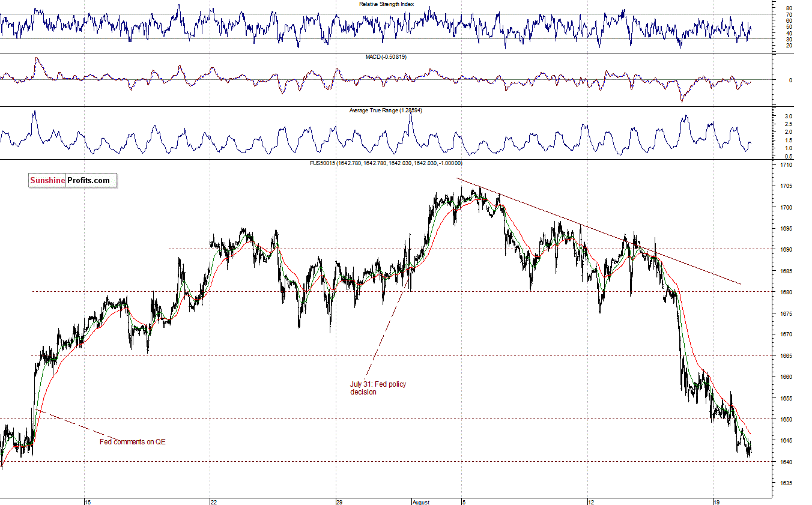This screenshot has height=505, width=812.
Task: Click the 1650 price axis label
Action: [x=787, y=420]
